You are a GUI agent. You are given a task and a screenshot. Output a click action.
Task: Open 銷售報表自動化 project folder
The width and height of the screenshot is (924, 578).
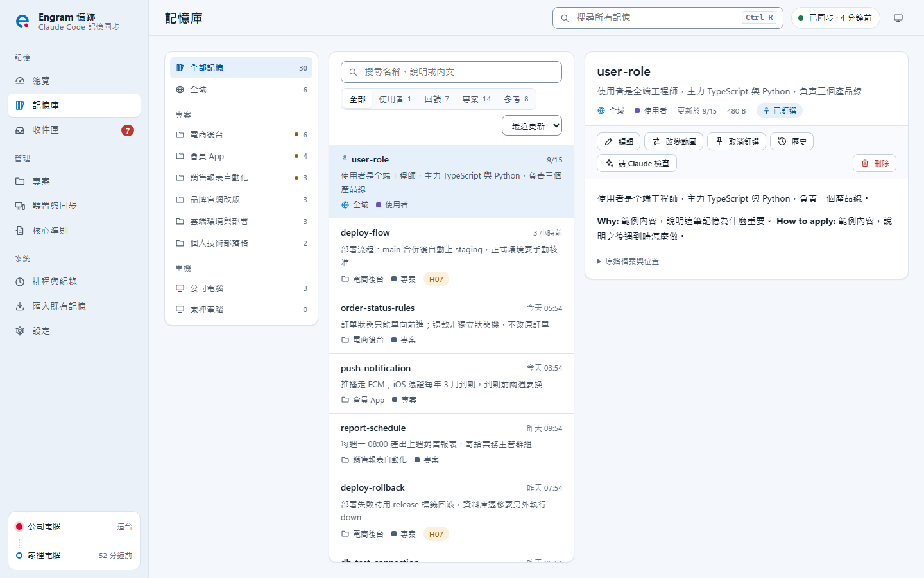pos(241,178)
